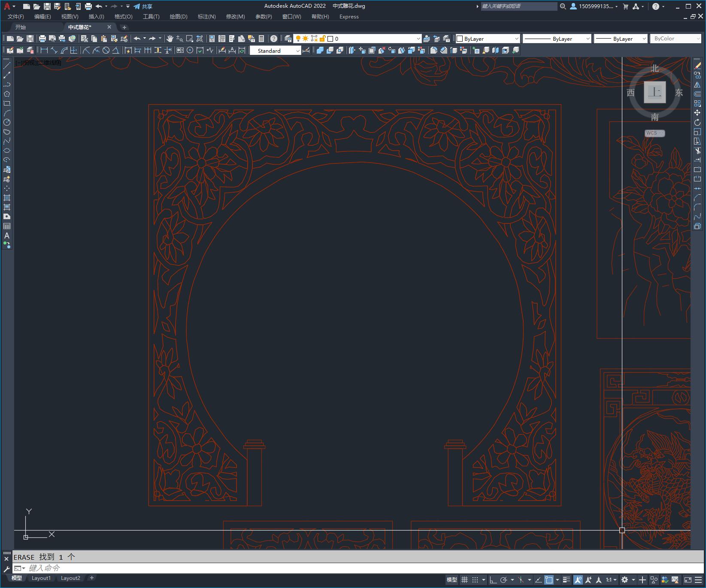Open the Express menu
Screen dimensions: 706x588
coord(349,17)
